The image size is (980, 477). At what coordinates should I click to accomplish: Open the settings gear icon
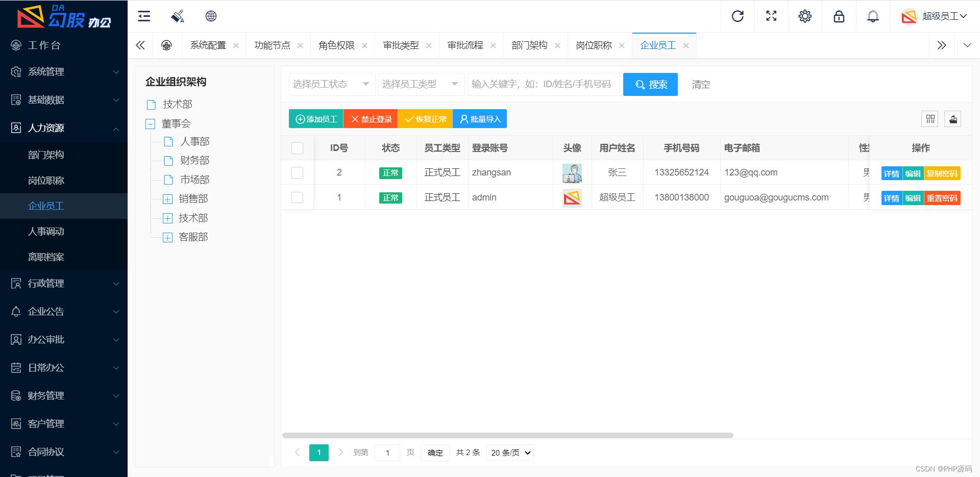pyautogui.click(x=805, y=16)
